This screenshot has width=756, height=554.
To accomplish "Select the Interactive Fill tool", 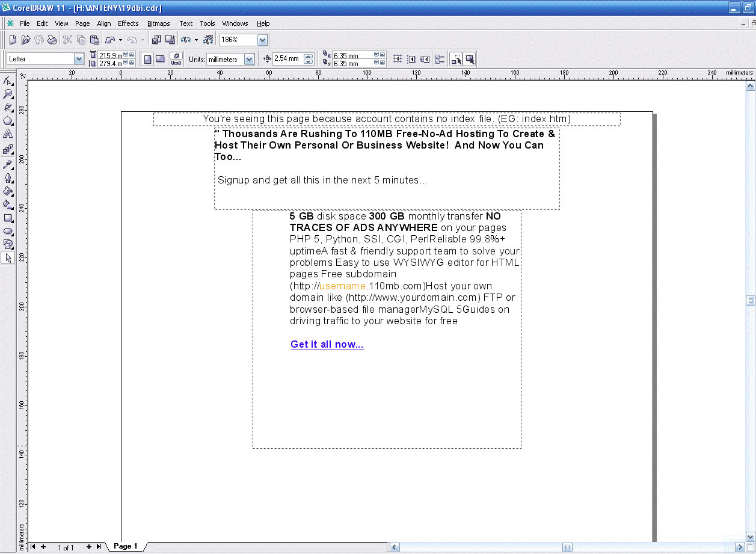I will coord(8,205).
